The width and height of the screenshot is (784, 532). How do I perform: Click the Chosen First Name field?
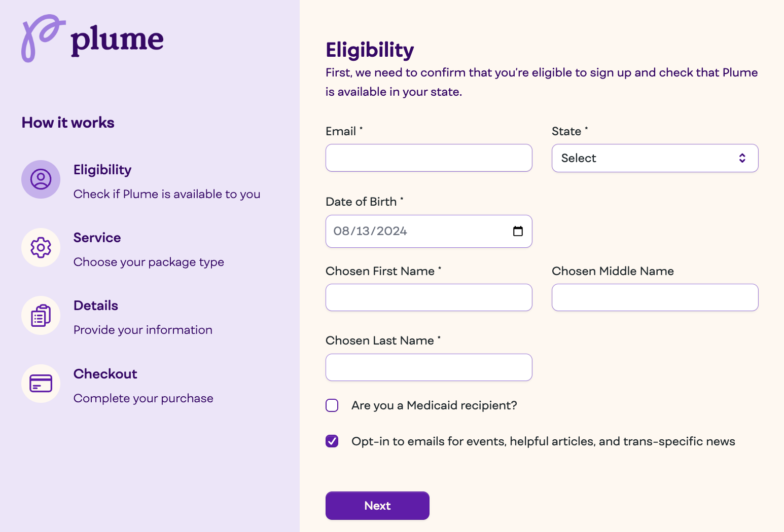coord(429,297)
